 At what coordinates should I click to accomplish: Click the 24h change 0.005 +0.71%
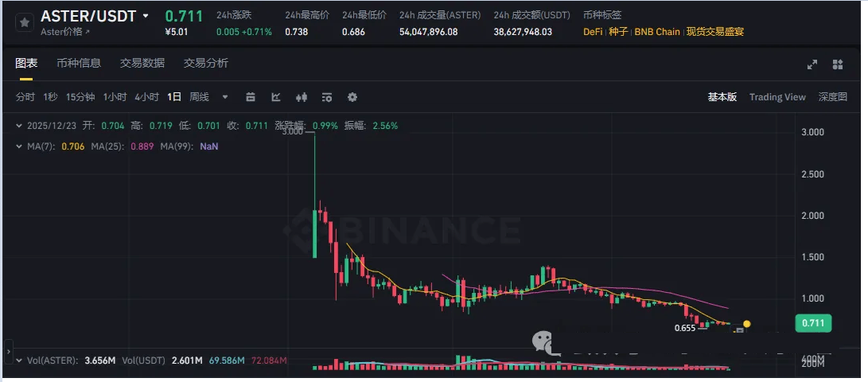(x=244, y=32)
